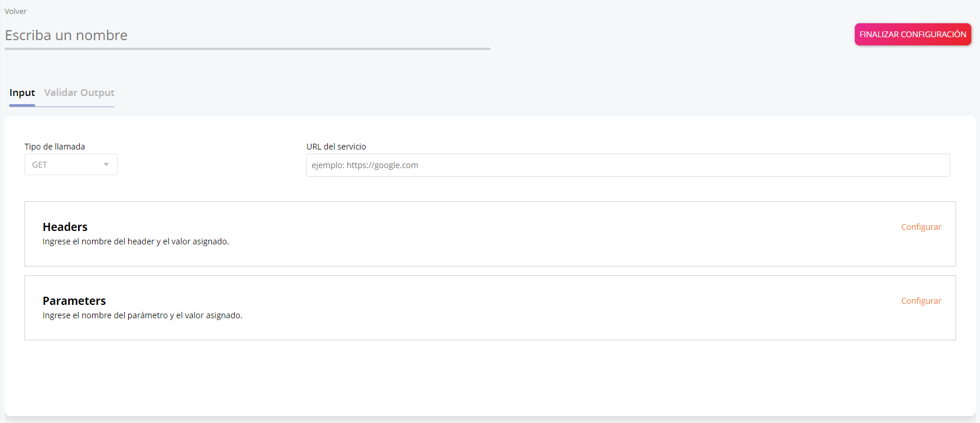This screenshot has width=980, height=423.
Task: Click the Headers description text
Action: click(x=136, y=241)
